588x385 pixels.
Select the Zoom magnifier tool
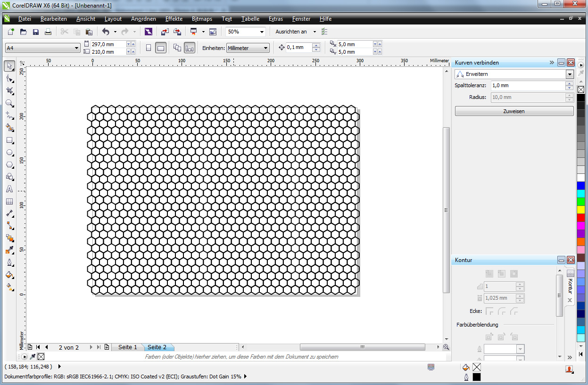click(9, 103)
